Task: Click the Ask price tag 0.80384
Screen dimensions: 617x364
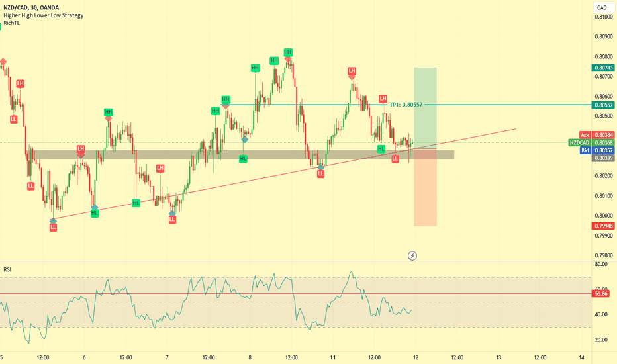Action: click(x=597, y=135)
